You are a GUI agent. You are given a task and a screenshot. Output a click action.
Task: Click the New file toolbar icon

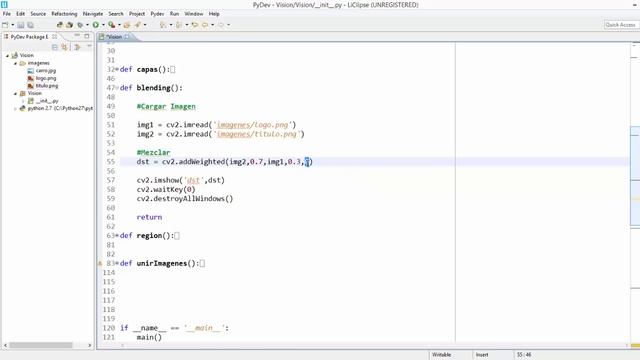point(5,25)
